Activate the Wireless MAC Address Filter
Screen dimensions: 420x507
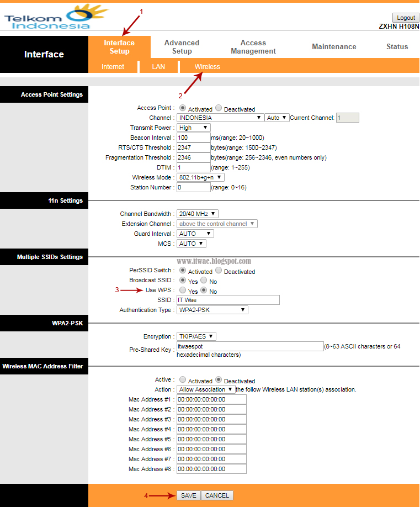pos(183,379)
